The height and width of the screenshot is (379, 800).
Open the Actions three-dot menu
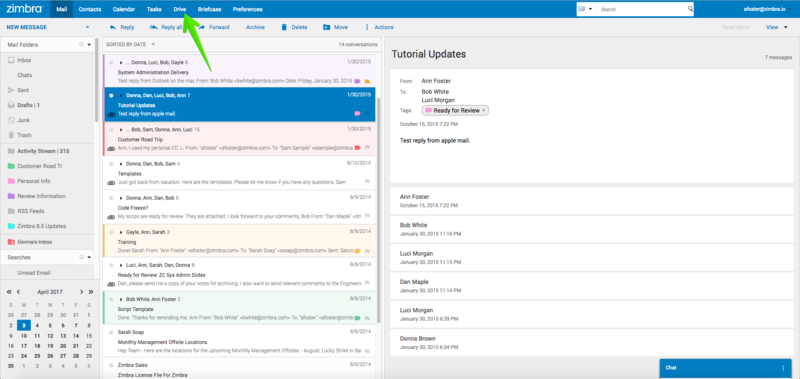click(379, 28)
